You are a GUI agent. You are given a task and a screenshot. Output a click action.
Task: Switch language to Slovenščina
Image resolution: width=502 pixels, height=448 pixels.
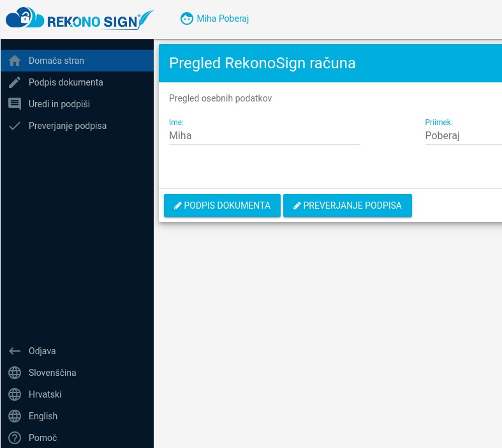click(x=77, y=373)
